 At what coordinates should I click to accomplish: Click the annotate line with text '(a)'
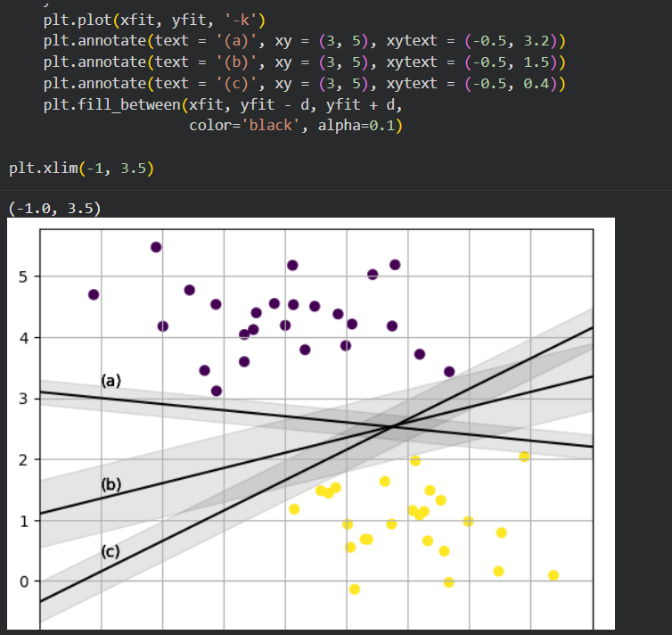[x=305, y=41]
